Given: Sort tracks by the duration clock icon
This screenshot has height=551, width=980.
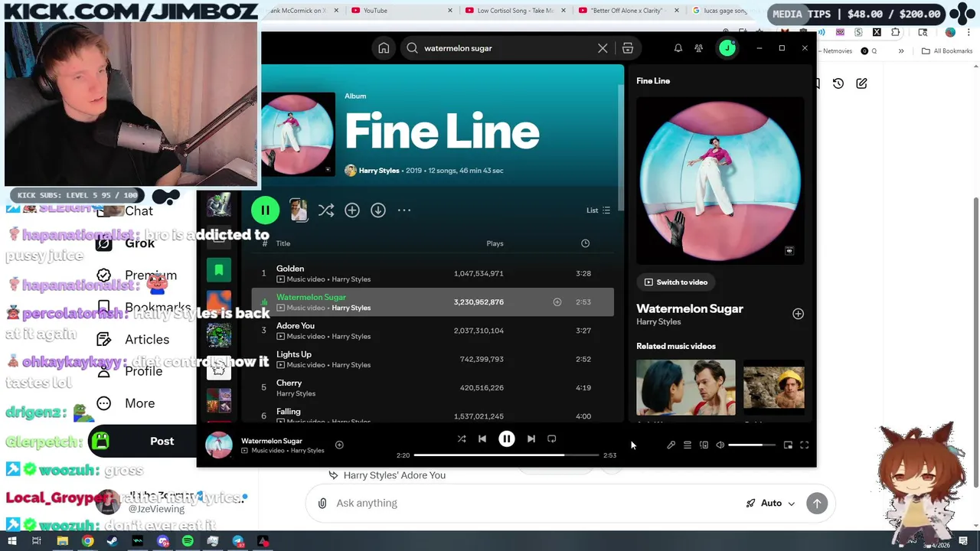Looking at the screenshot, I should (585, 243).
